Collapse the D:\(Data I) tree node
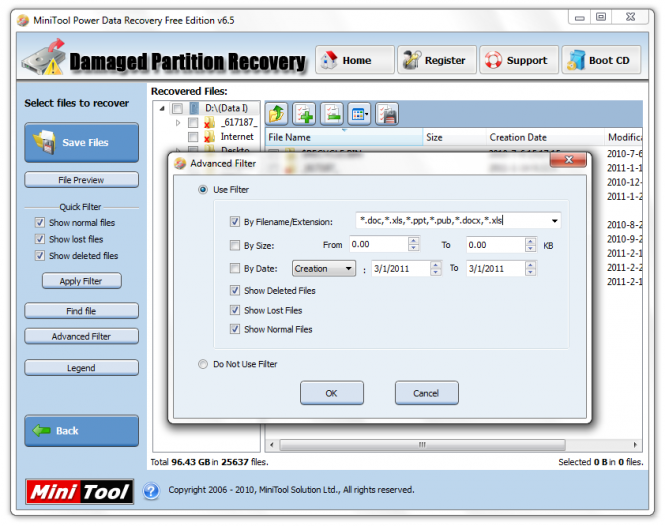 [x=162, y=109]
